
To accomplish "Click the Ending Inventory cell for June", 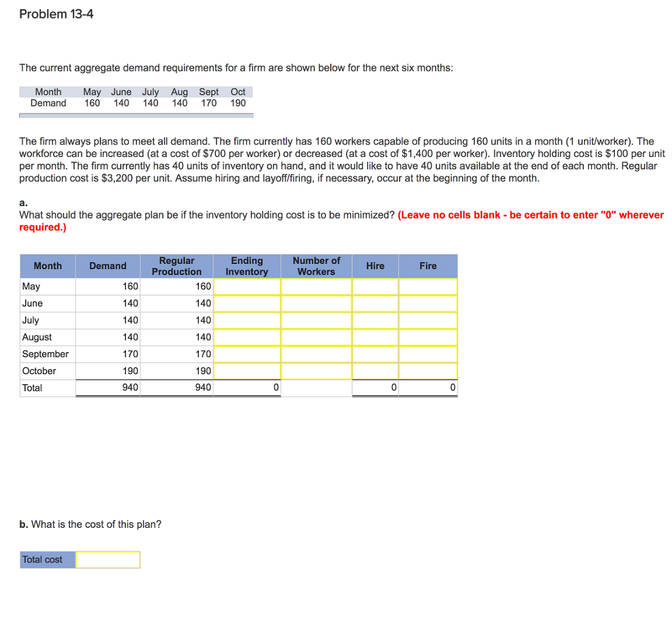I will pos(247,303).
